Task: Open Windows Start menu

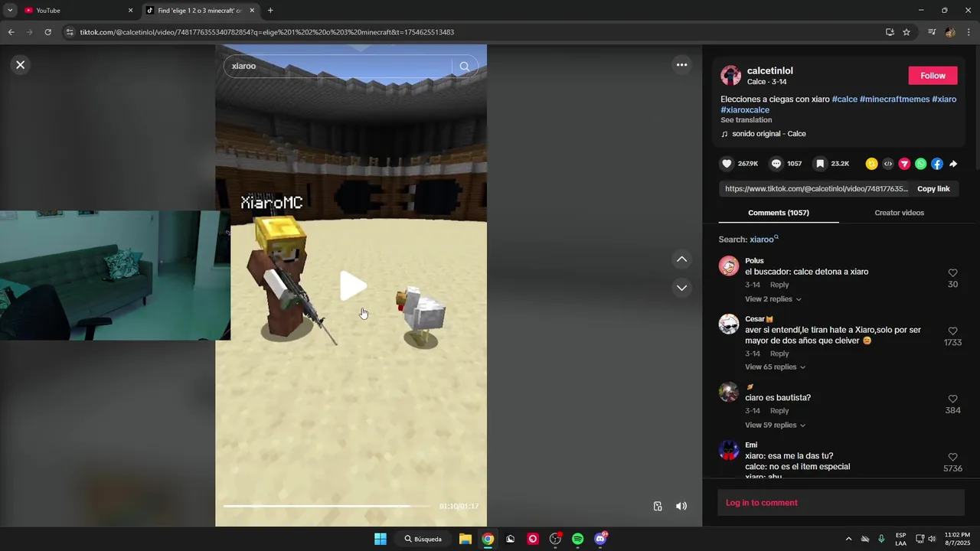Action: coord(381,539)
